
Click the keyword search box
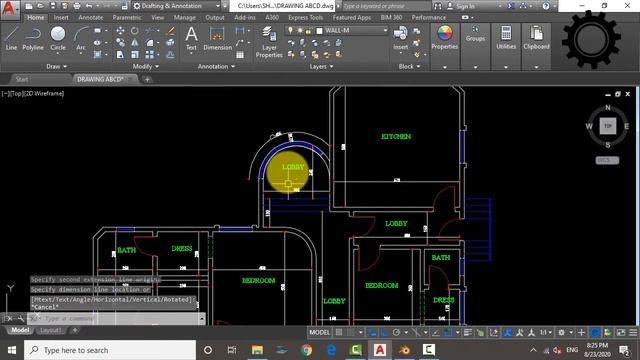pos(386,6)
